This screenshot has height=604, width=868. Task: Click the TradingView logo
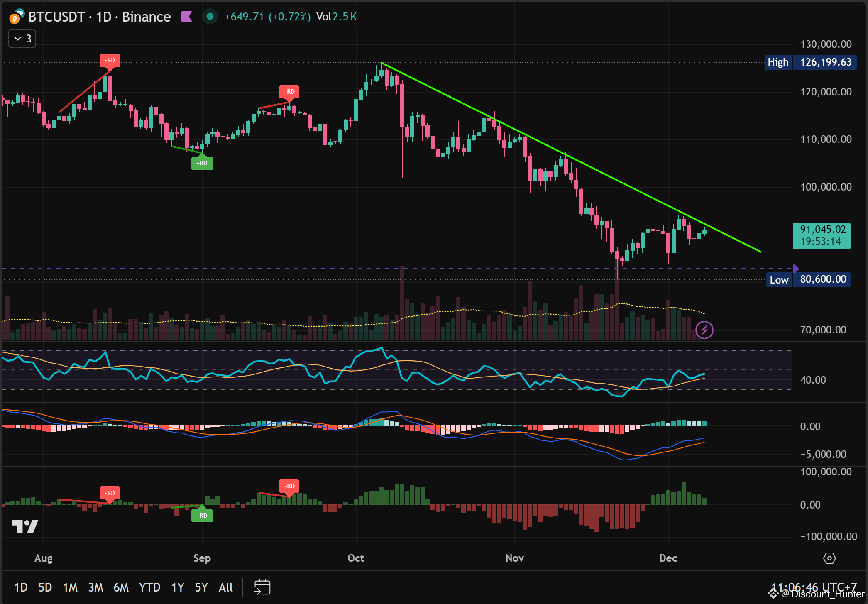tap(25, 526)
